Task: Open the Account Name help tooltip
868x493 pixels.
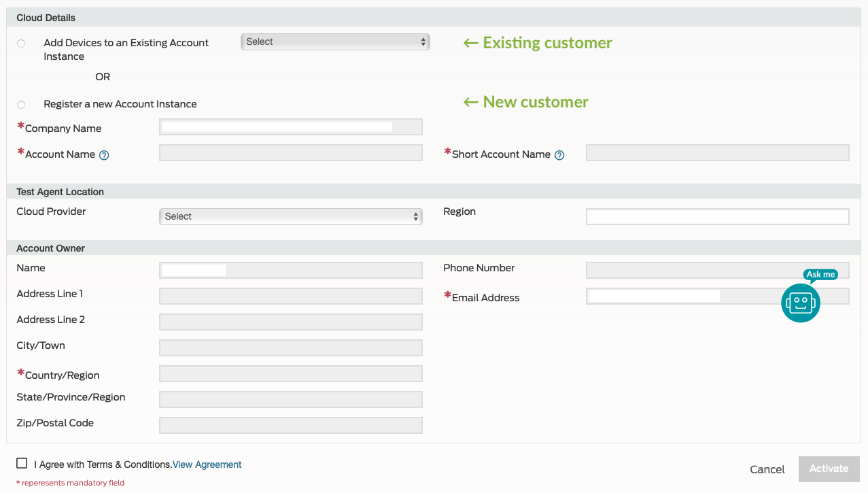Action: pyautogui.click(x=103, y=155)
